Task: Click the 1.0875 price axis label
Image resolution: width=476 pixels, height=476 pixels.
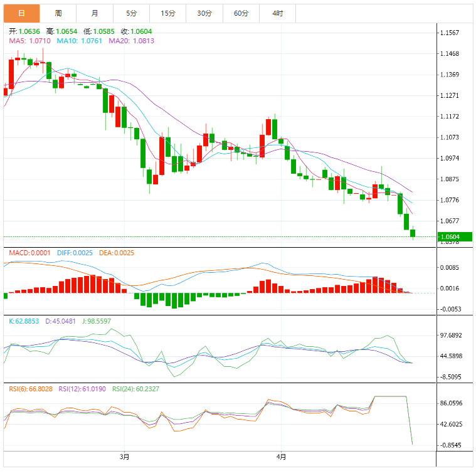Action: 450,179
